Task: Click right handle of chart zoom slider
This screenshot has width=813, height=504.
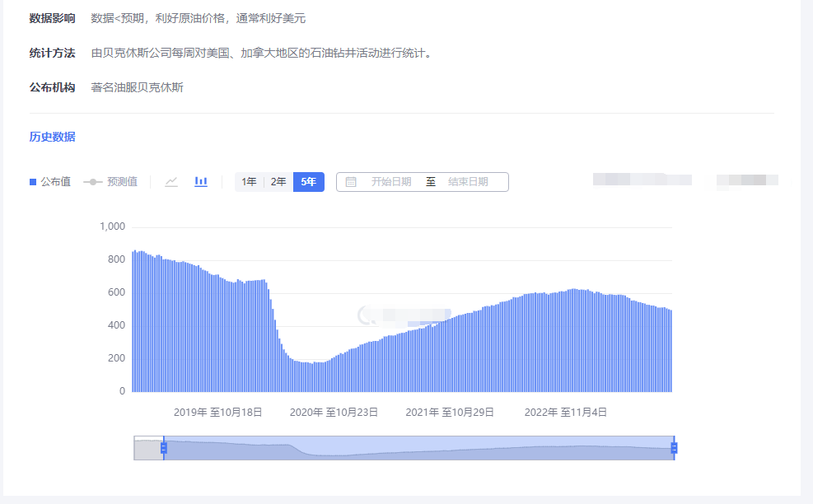Action: [x=674, y=448]
